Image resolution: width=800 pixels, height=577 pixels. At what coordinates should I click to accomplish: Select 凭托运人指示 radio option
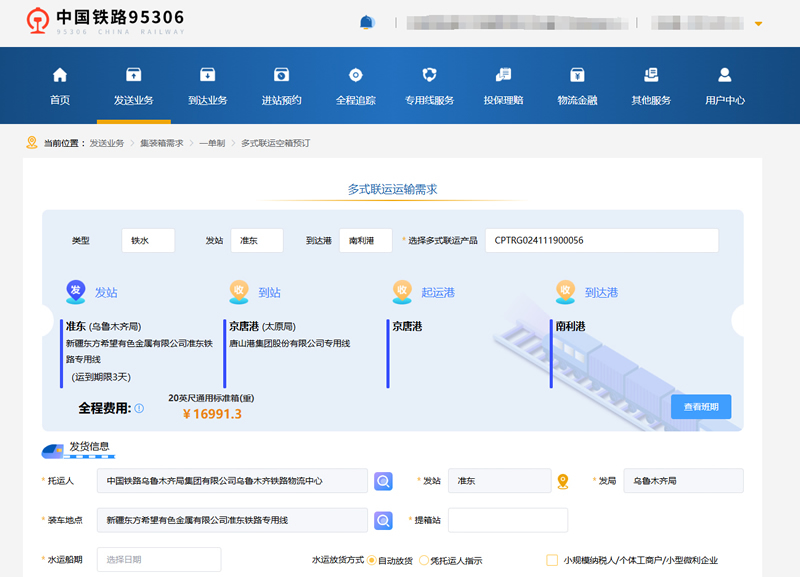click(424, 560)
